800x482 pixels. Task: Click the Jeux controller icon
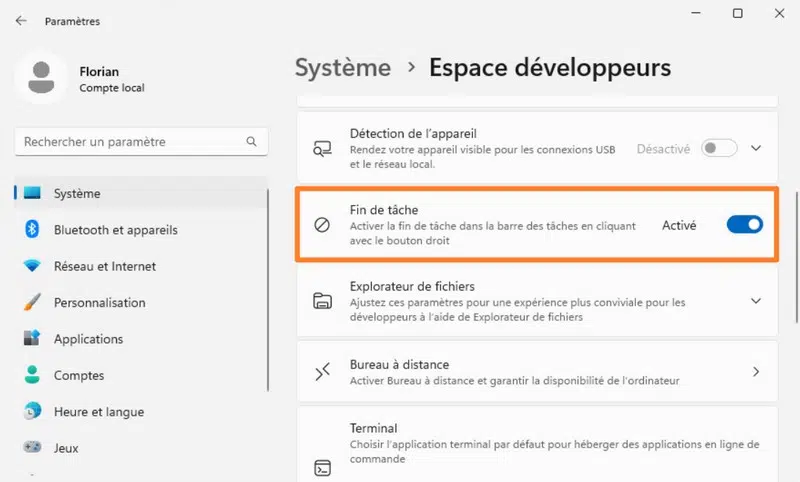point(32,448)
